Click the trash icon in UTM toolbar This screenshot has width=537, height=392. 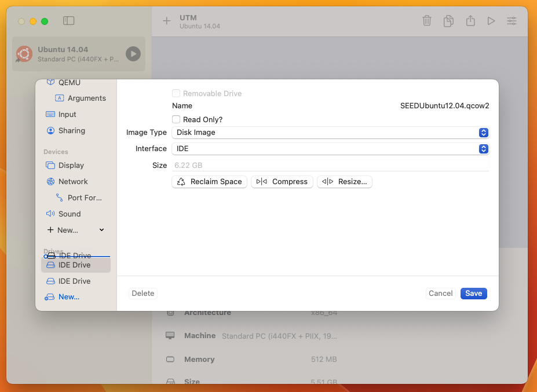click(x=427, y=21)
